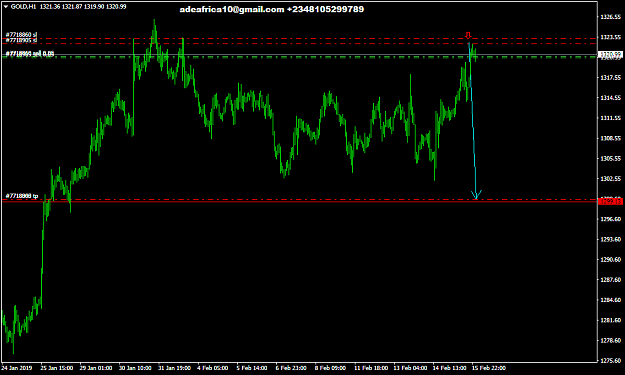Click the 14 Feb 13:00 time label
This screenshot has width=625, height=375.
tap(450, 368)
